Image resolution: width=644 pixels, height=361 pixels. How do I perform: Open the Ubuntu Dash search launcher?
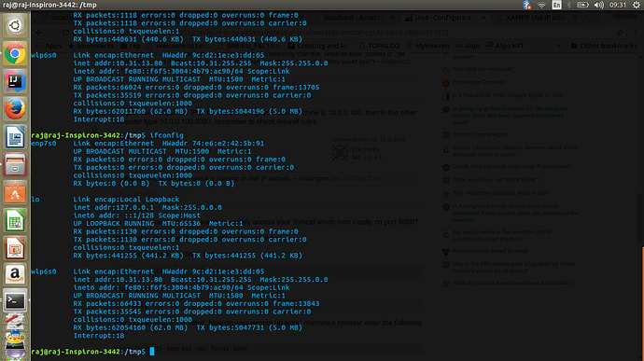coord(15,25)
